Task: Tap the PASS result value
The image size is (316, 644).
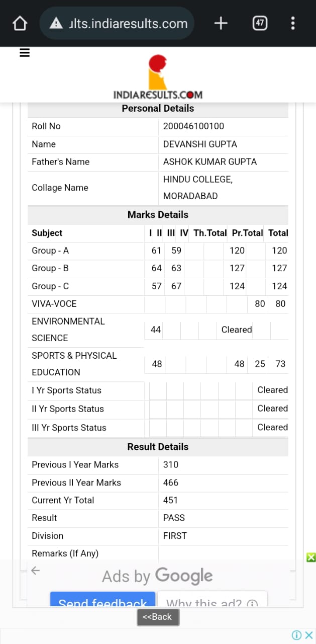Action: (174, 518)
